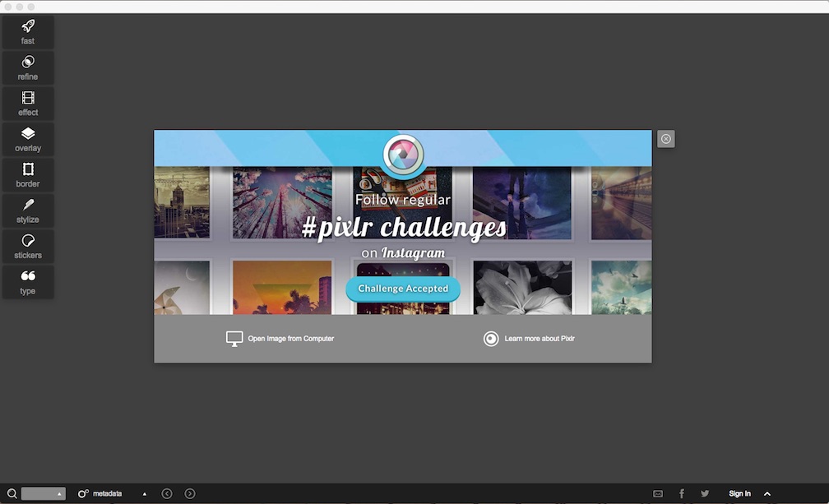Click the '#pixlr challenges' headline text
This screenshot has width=829, height=504.
coord(403,228)
